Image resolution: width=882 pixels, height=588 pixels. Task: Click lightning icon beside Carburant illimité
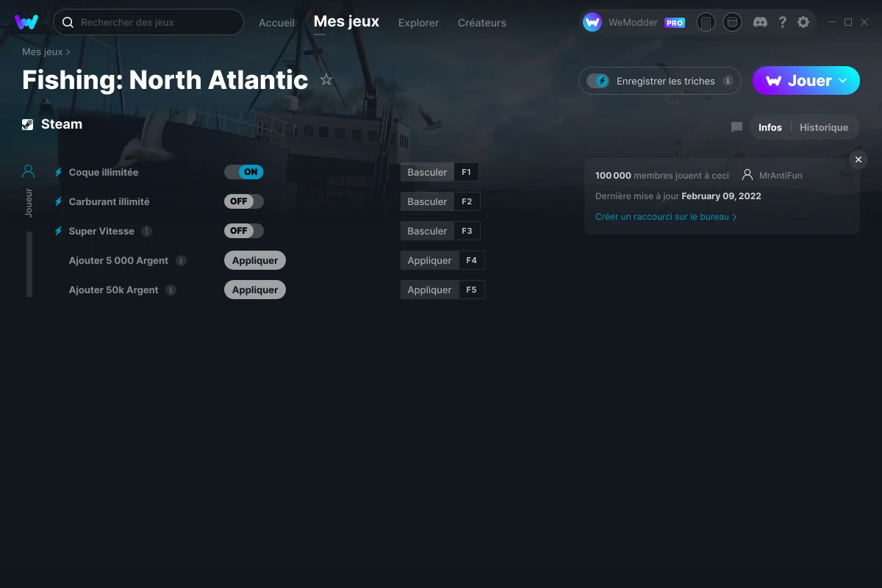pos(59,201)
